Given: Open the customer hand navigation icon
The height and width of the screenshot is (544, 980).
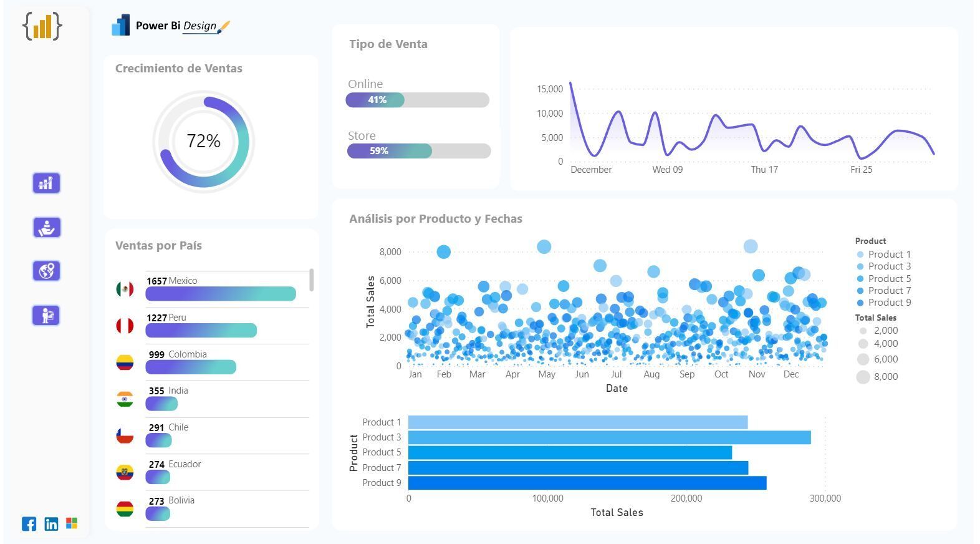Looking at the screenshot, I should point(46,228).
